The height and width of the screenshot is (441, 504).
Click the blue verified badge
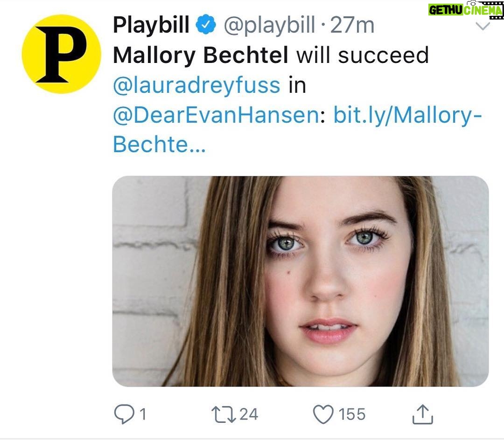click(205, 26)
